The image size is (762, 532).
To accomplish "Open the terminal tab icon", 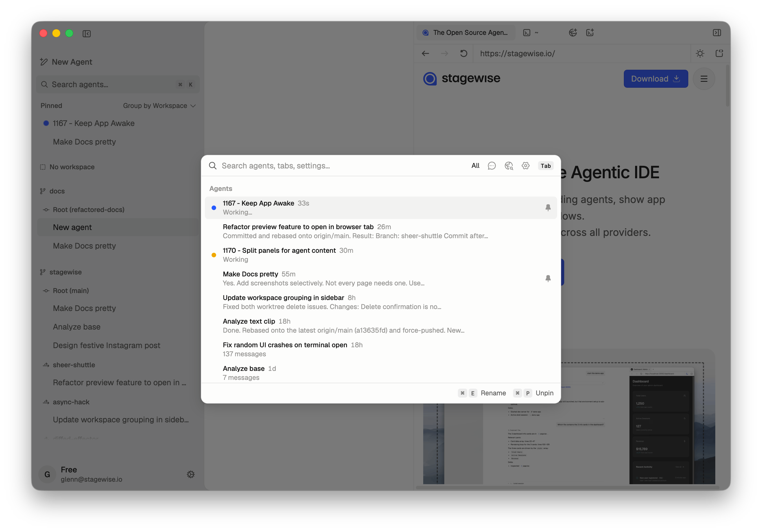I will point(526,33).
